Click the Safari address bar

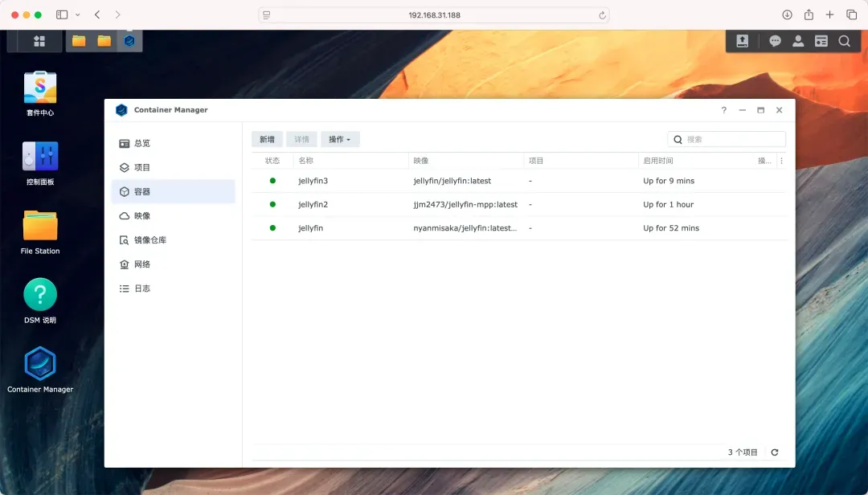coord(434,15)
